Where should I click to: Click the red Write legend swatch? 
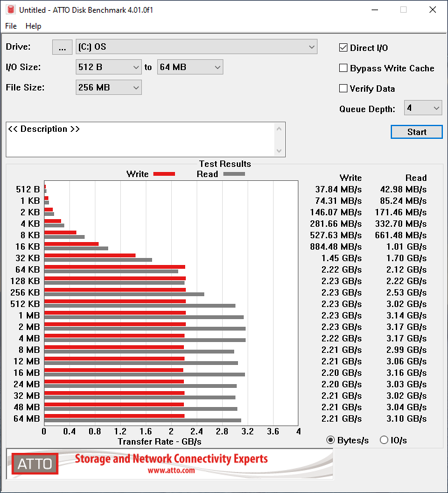[164, 174]
